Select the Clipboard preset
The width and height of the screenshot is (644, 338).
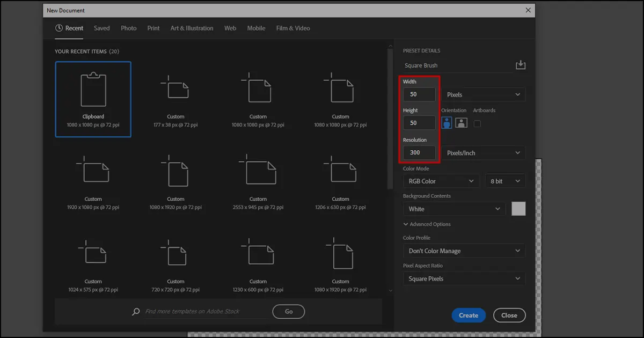[93, 99]
